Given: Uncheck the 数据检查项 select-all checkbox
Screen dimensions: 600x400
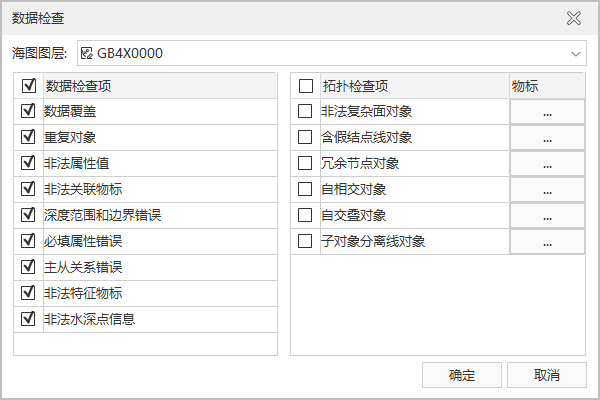Looking at the screenshot, I should [28, 86].
